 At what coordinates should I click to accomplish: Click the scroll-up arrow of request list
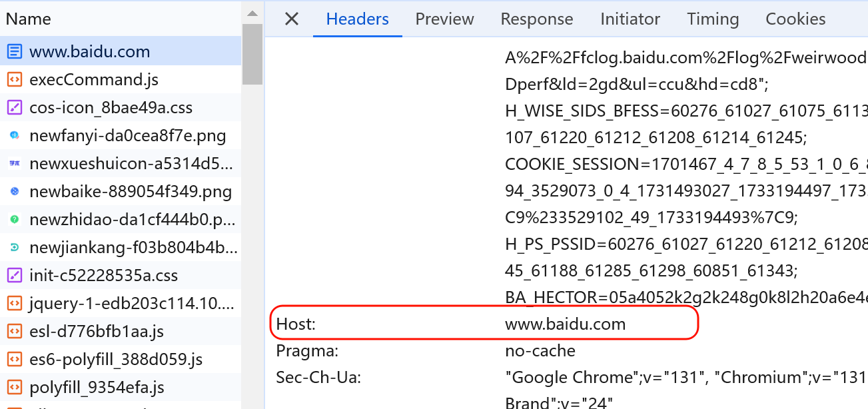click(252, 13)
